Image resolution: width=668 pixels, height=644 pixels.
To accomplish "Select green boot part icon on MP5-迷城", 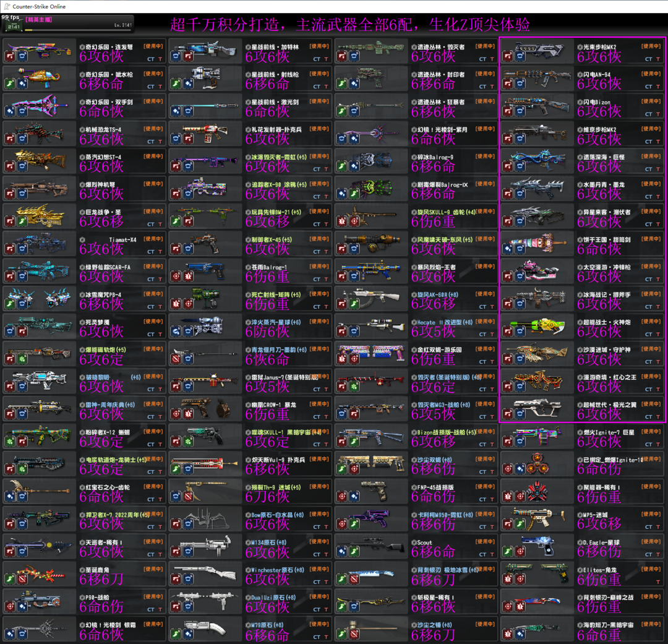I will (x=520, y=524).
